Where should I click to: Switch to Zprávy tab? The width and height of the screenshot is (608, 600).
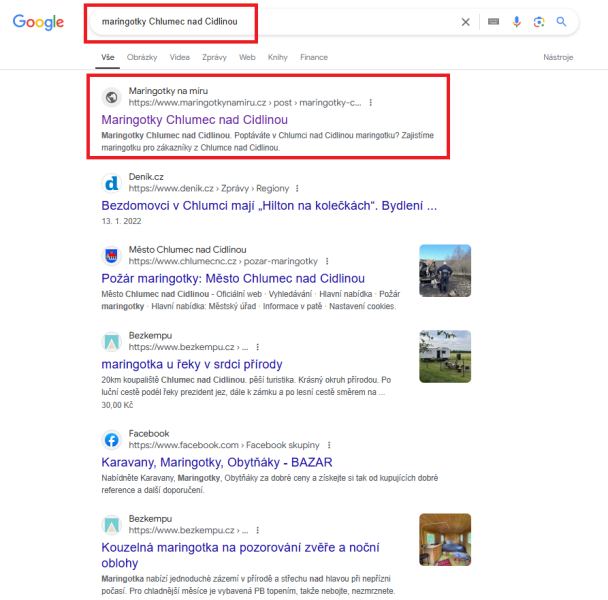[x=214, y=57]
